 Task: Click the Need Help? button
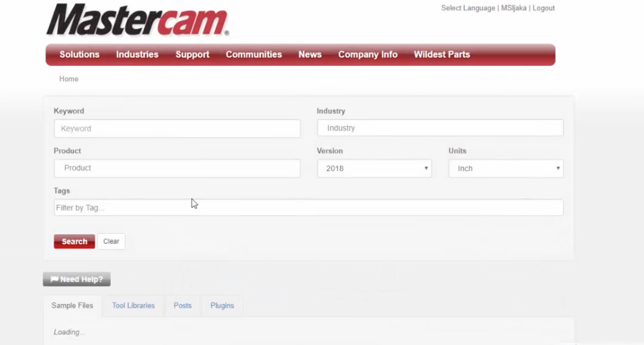(x=77, y=279)
